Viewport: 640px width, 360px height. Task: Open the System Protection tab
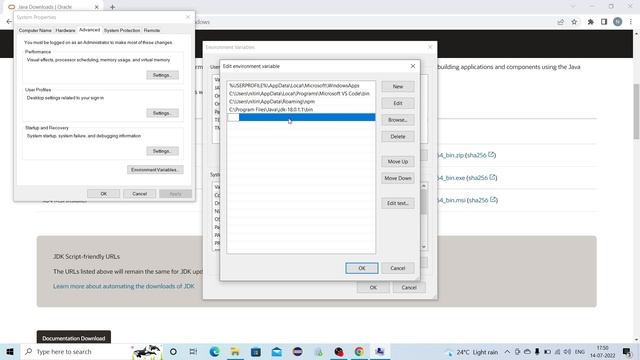[x=122, y=31]
